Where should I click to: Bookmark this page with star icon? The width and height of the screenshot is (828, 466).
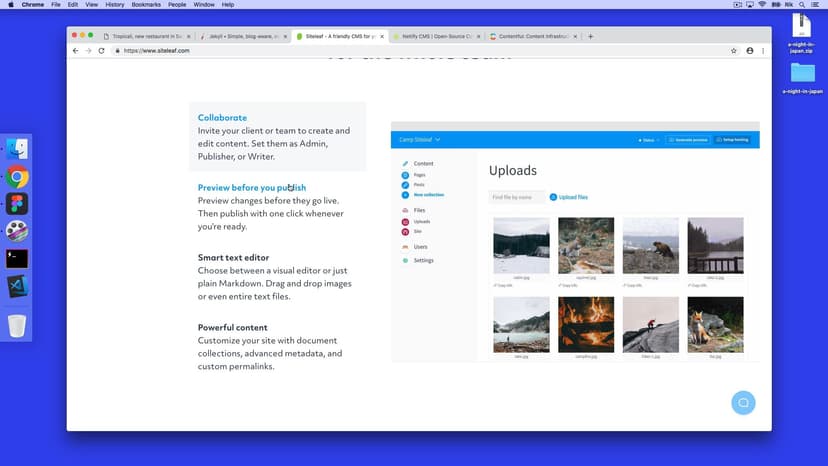[x=734, y=50]
